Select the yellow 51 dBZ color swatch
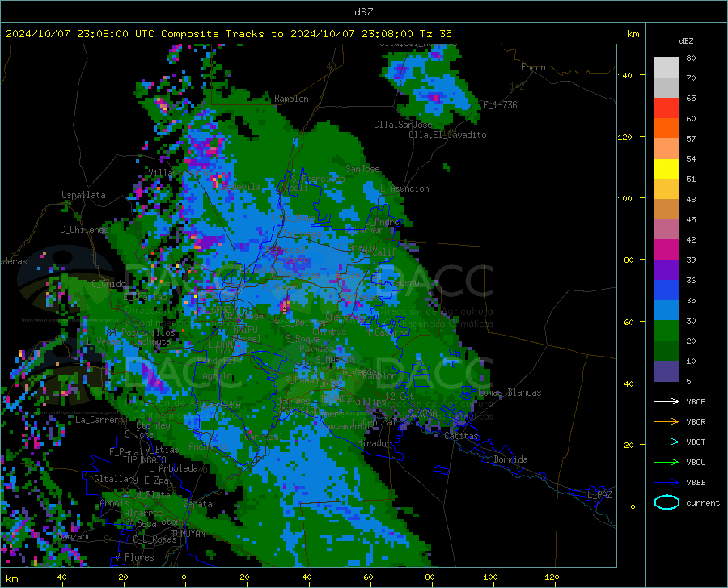 point(667,169)
